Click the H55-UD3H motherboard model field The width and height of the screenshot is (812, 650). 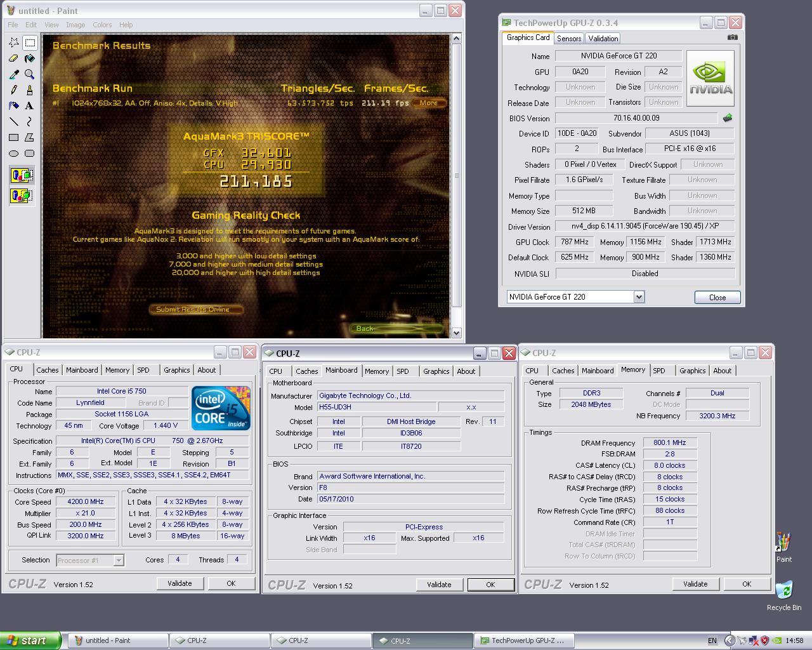tap(377, 407)
